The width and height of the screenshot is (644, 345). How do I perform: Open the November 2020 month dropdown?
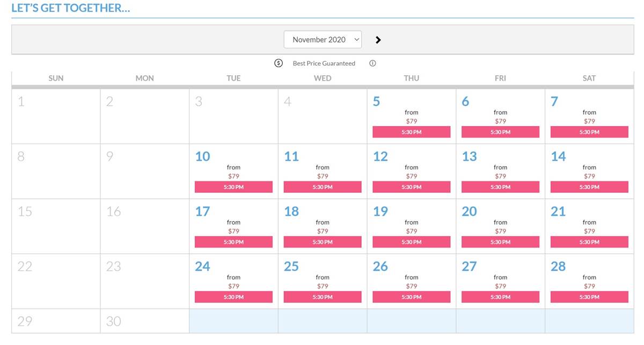click(x=323, y=40)
